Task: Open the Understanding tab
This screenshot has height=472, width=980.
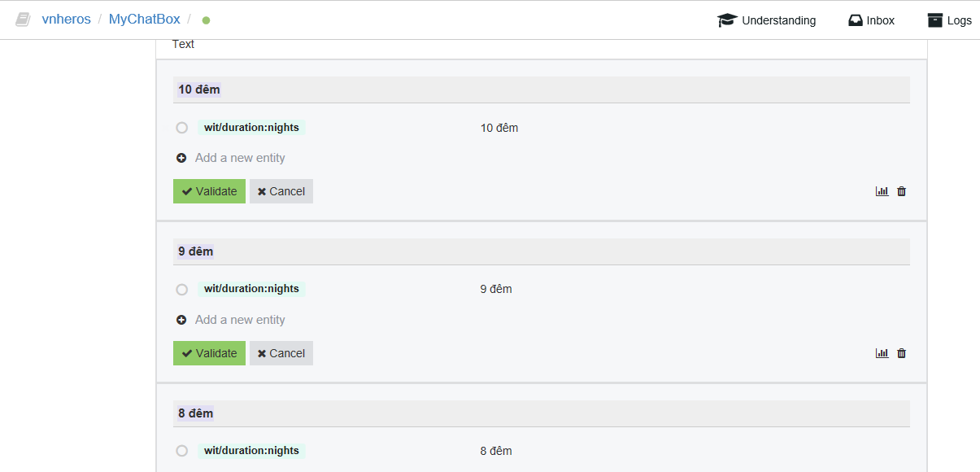Action: [x=765, y=20]
